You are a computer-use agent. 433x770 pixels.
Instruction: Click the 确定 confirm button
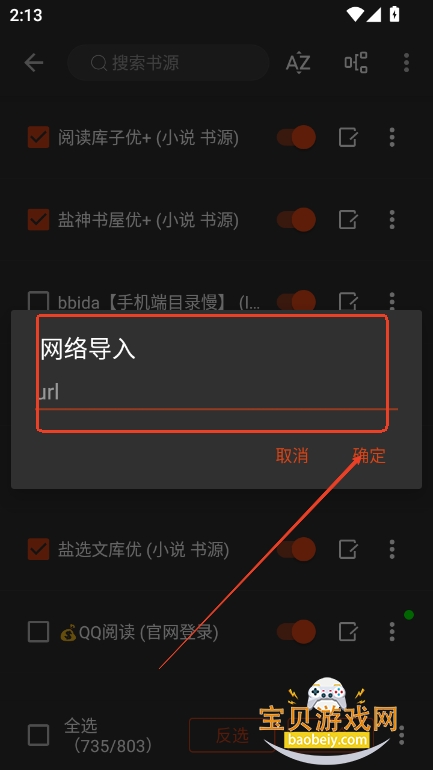point(369,456)
